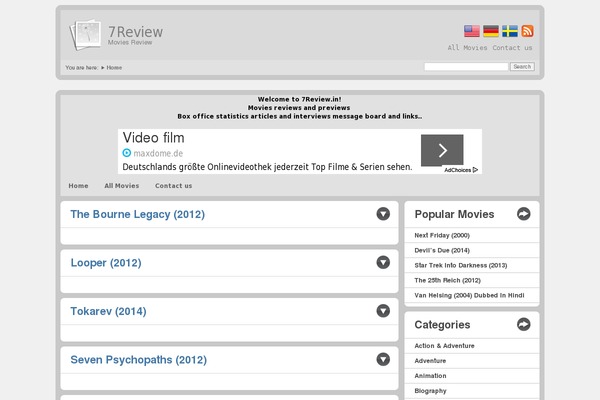Open the AdChoices icon

click(460, 170)
